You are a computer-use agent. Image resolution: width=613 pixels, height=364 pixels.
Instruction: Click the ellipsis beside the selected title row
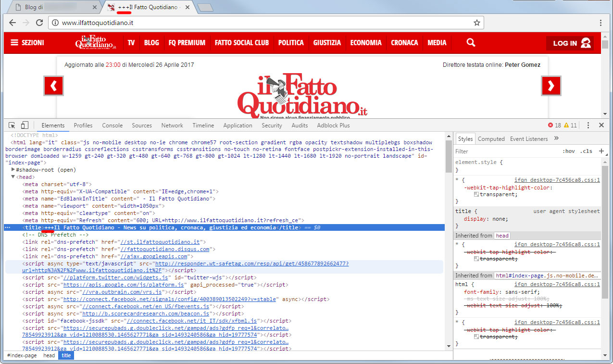pyautogui.click(x=7, y=227)
